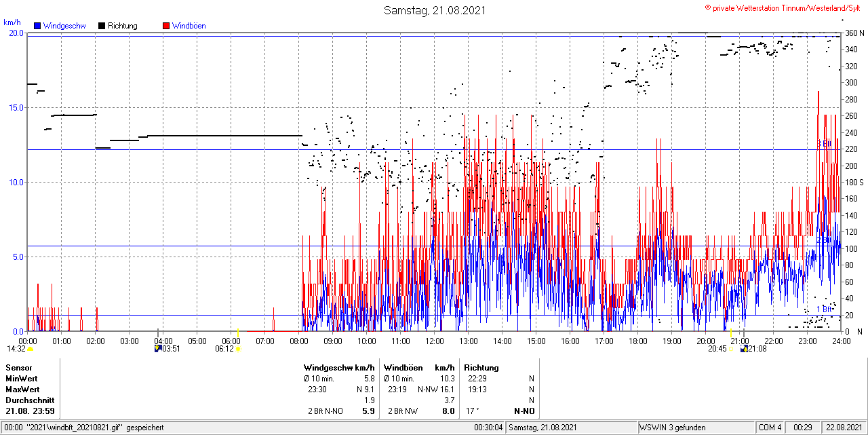Click the 180 S label on right axis

pos(854,182)
